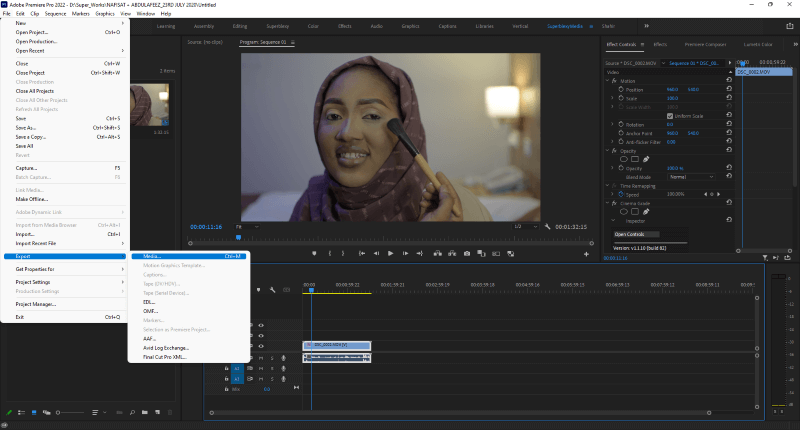Select DSC clip on video track

(337, 345)
